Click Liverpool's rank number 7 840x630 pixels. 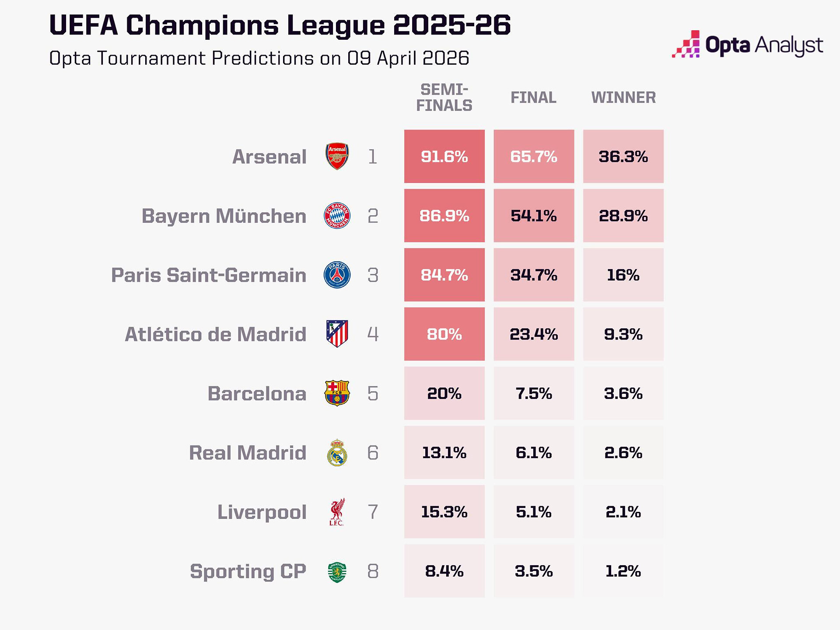click(x=373, y=512)
